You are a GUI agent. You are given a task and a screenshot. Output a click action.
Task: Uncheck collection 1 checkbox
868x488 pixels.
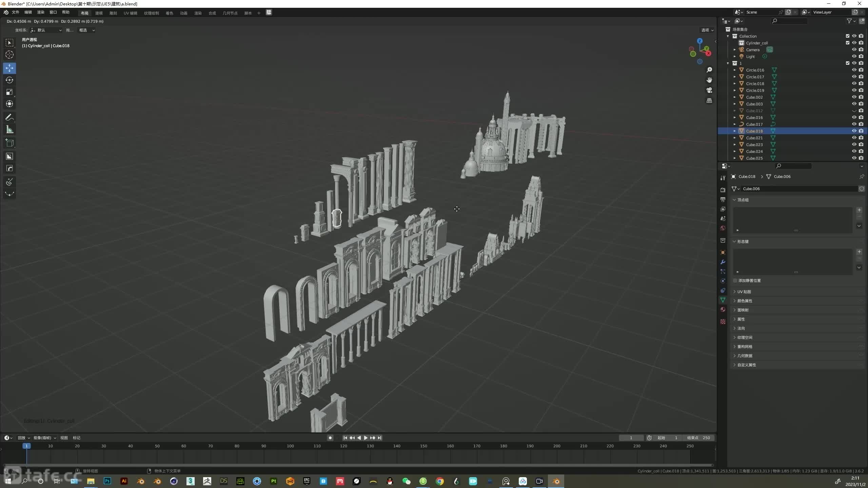(847, 63)
